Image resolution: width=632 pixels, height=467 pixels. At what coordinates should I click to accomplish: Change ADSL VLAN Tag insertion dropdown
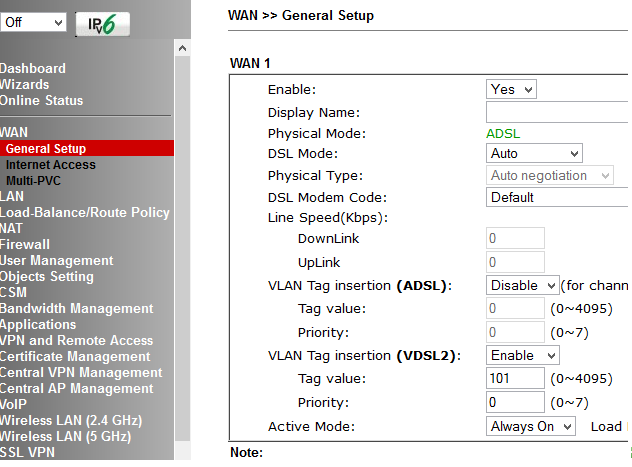[522, 285]
